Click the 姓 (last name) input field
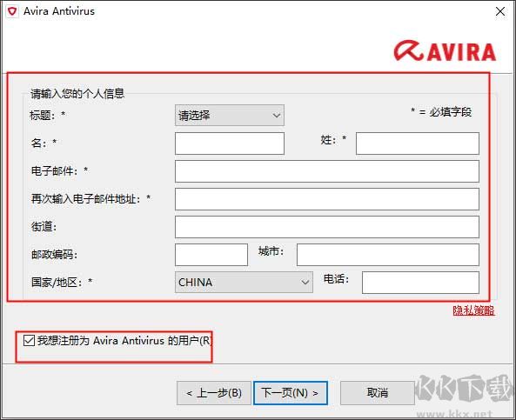Image resolution: width=516 pixels, height=420 pixels. [418, 143]
